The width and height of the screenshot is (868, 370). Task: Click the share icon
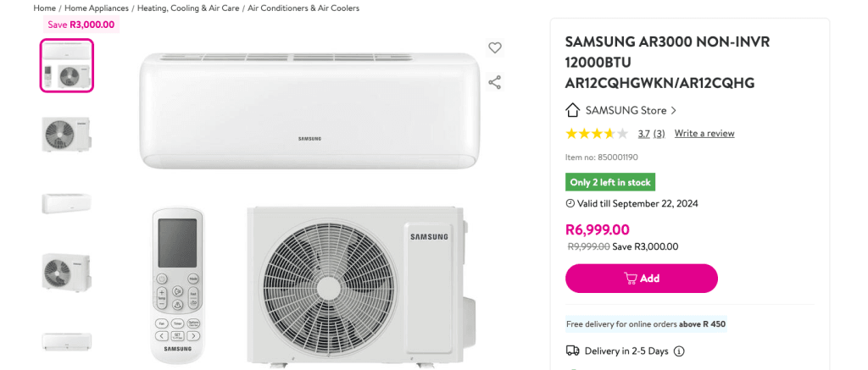click(x=495, y=82)
